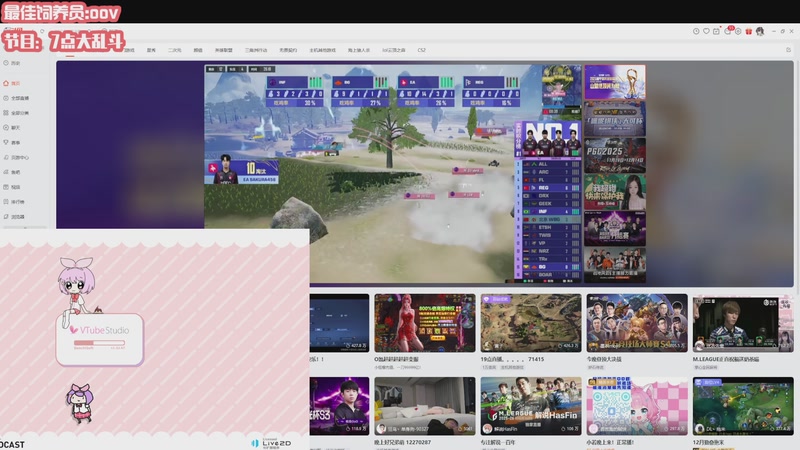This screenshot has width=800, height=450.
Task: Click the stream title ending 71415
Action: tap(512, 359)
